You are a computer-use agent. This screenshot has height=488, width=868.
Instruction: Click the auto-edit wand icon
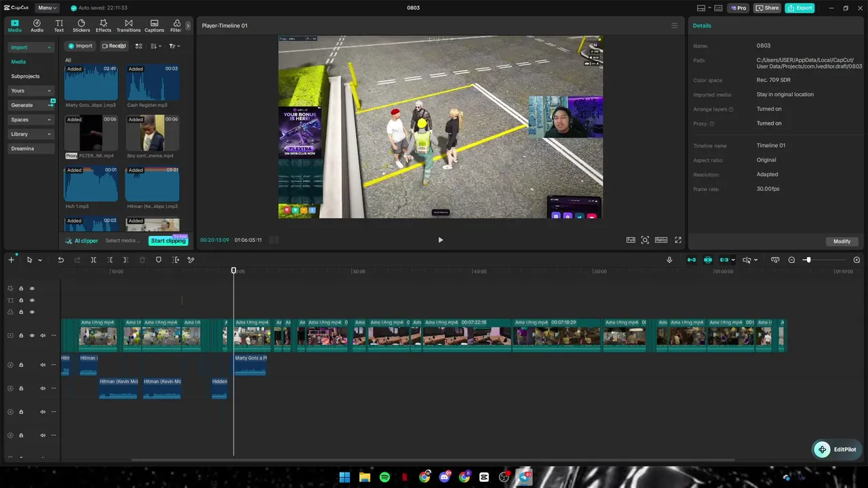191,260
